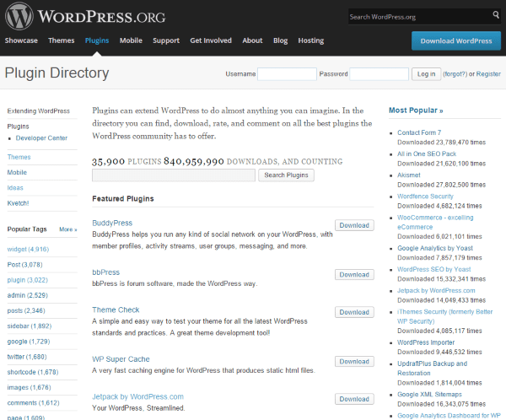Viewport: 506px width, 420px height.
Task: Download the BuddyPress plugin
Action: [x=354, y=225]
